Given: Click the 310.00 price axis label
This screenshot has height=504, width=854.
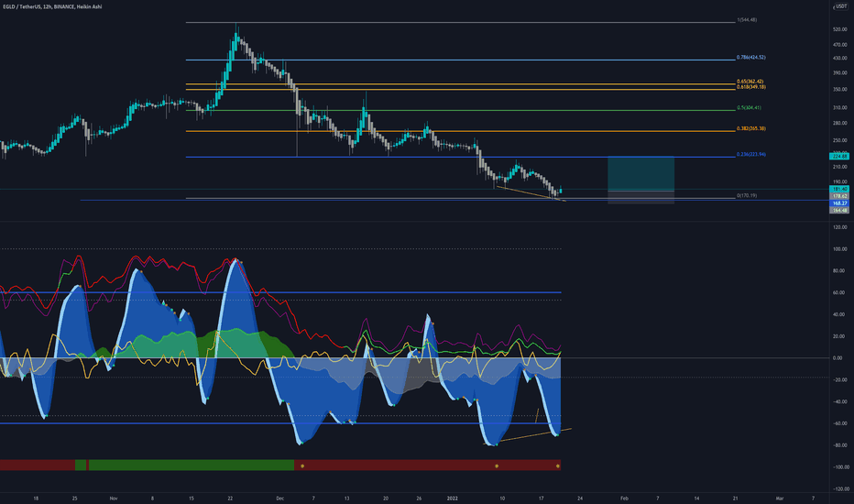Looking at the screenshot, I should (x=840, y=108).
